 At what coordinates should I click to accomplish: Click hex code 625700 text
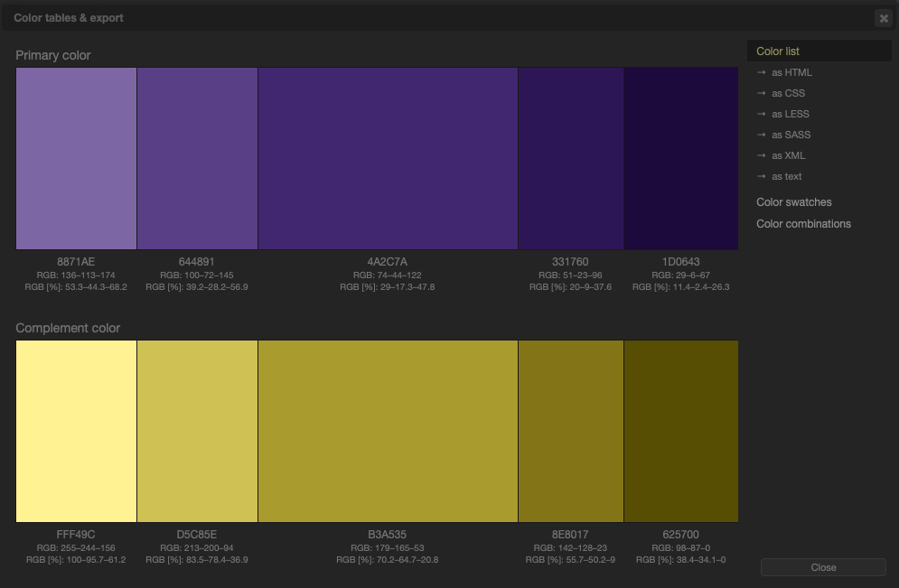[680, 535]
